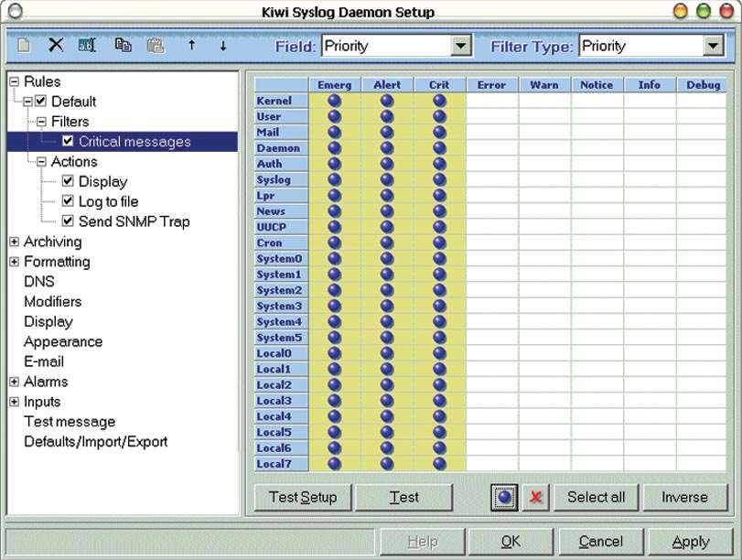Click the Error column header
Viewport: 742px width, 560px height.
point(492,85)
